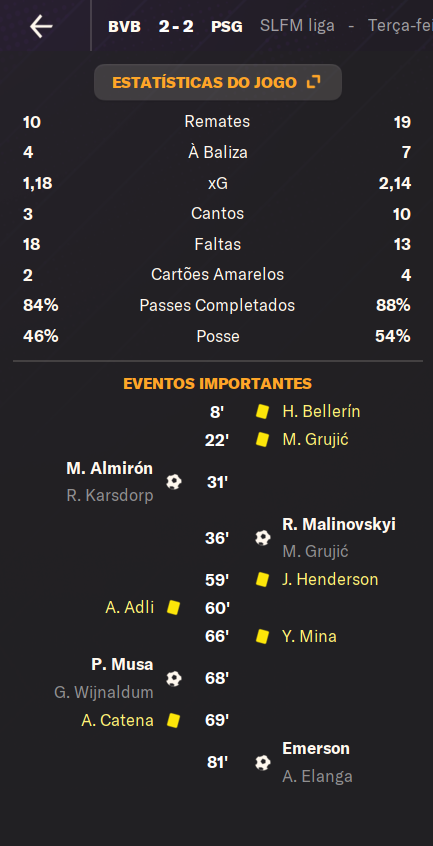Click the BVB team name in header
433x846 pixels.
pos(124,26)
